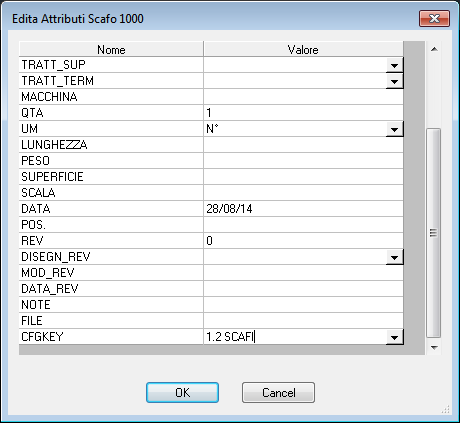Click the scrollbar up arrow

point(434,49)
